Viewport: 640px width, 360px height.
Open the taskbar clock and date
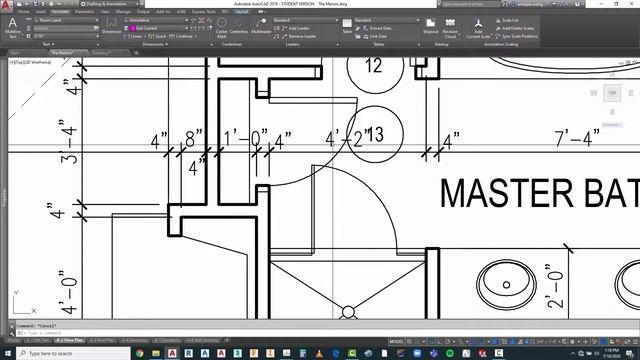611,353
